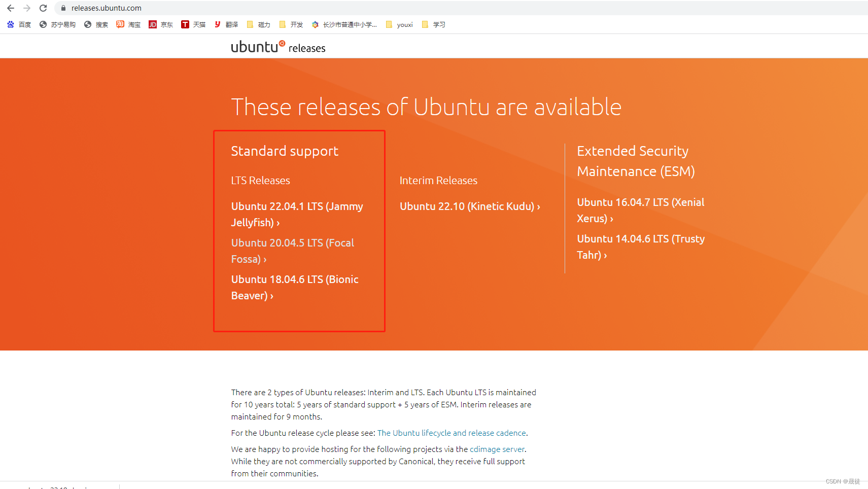This screenshot has height=489, width=868.
Task: Open the 淘宝 bookmark
Action: point(128,24)
